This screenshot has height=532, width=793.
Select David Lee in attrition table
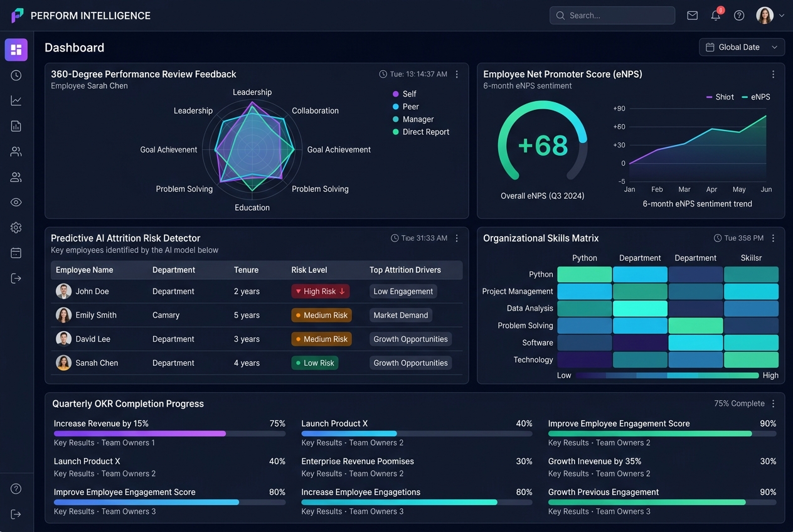click(257, 339)
